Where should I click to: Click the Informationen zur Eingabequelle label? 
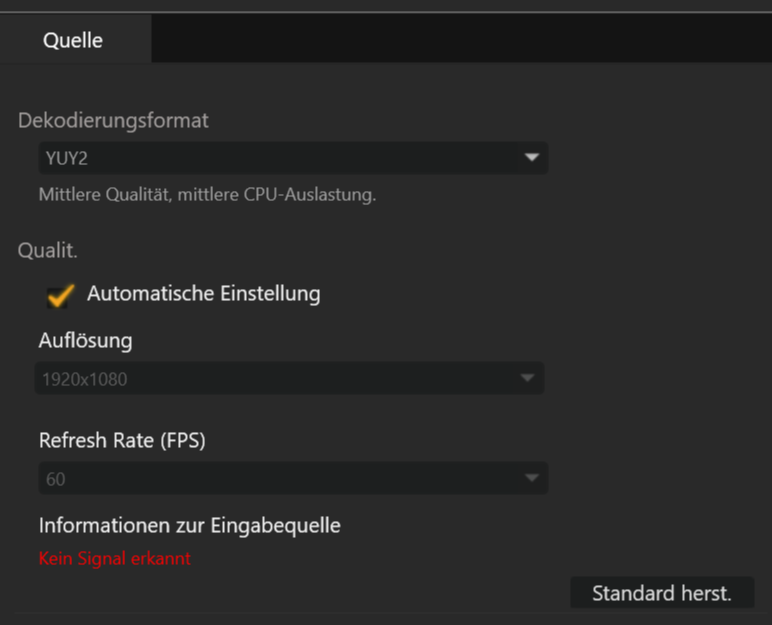click(x=189, y=525)
